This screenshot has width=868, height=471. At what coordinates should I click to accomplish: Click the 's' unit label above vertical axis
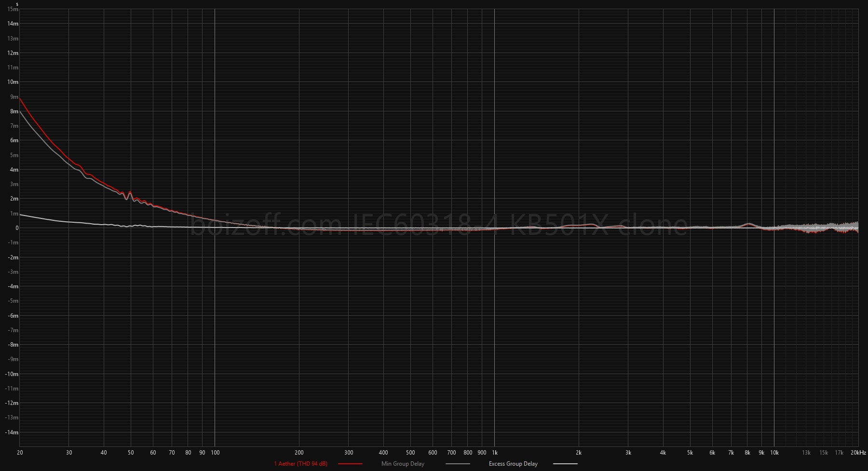17,4
